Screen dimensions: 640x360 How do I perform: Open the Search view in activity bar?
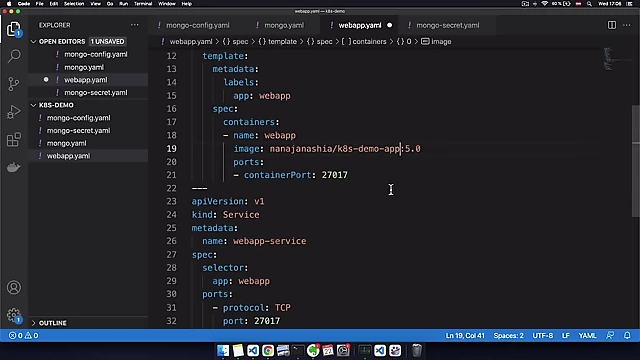click(x=14, y=56)
